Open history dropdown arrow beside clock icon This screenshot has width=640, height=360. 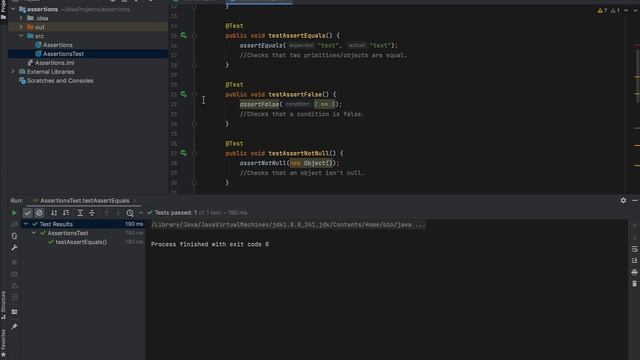coord(140,213)
